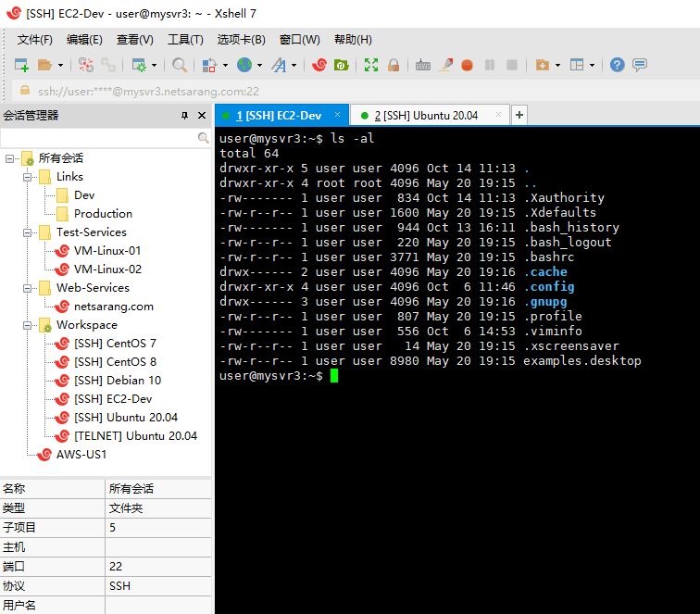Click the session manager search field
700x614 pixels.
pos(99,137)
